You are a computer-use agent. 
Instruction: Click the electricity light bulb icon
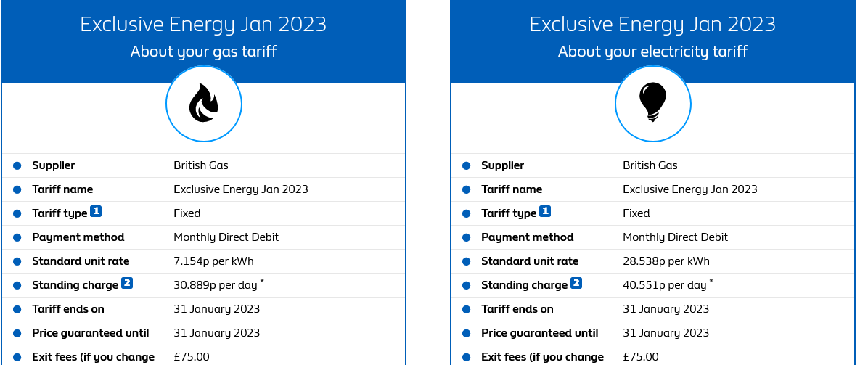tap(652, 104)
